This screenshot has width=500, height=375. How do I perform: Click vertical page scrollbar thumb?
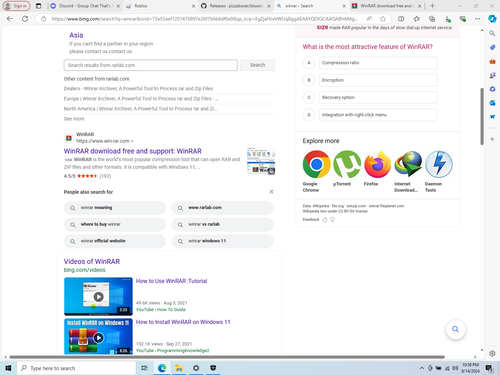click(482, 116)
